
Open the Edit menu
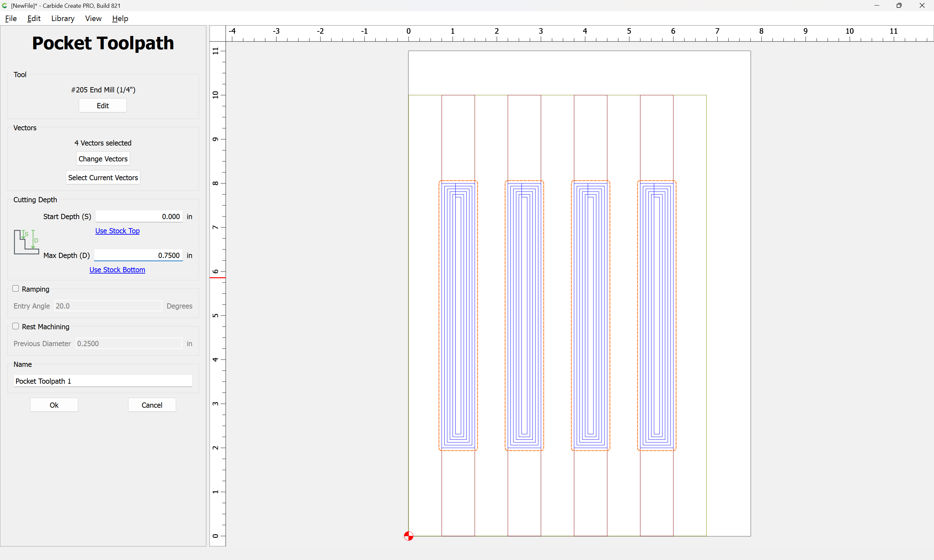tap(34, 18)
